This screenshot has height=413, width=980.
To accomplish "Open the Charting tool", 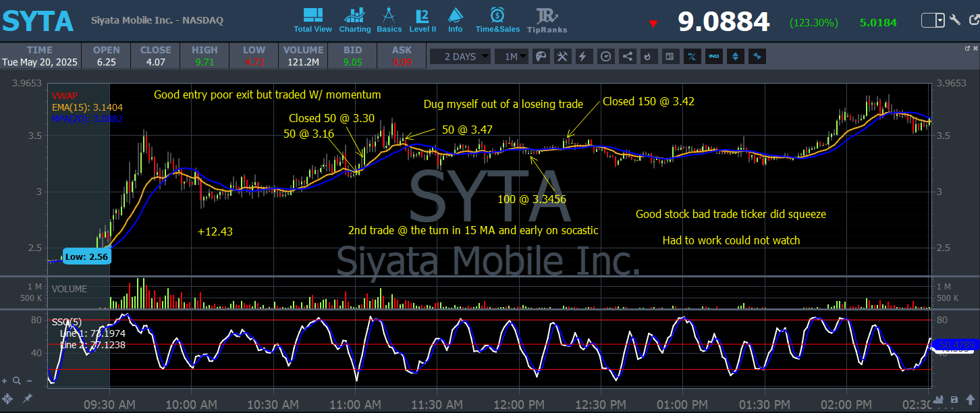I will click(355, 20).
